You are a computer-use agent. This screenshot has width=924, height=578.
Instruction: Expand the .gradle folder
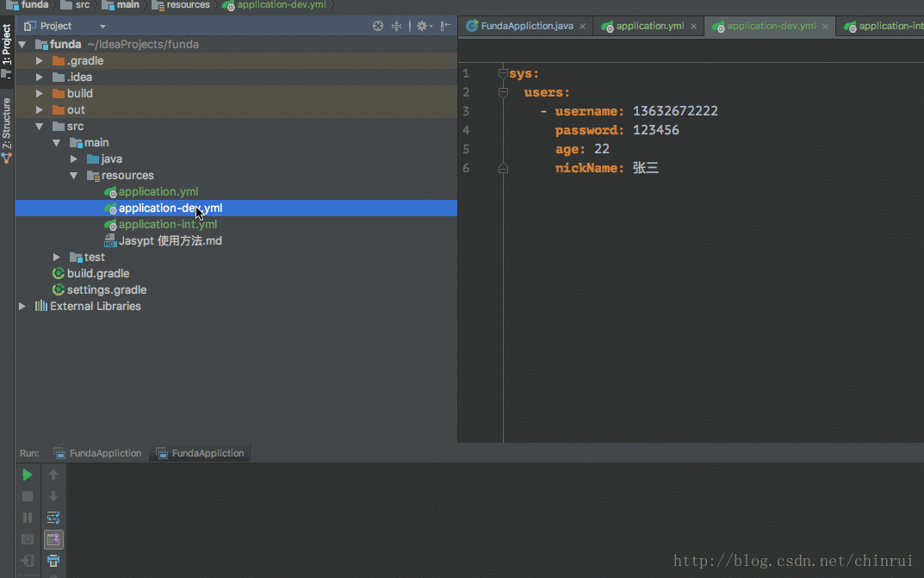click(40, 61)
